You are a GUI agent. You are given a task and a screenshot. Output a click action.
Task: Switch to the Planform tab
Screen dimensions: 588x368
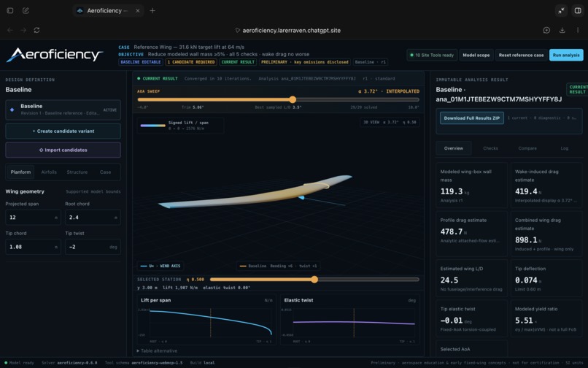click(x=20, y=172)
